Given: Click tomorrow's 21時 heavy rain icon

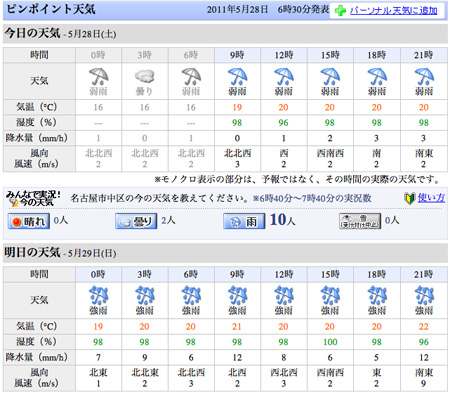Looking at the screenshot, I should pyautogui.click(x=424, y=295).
